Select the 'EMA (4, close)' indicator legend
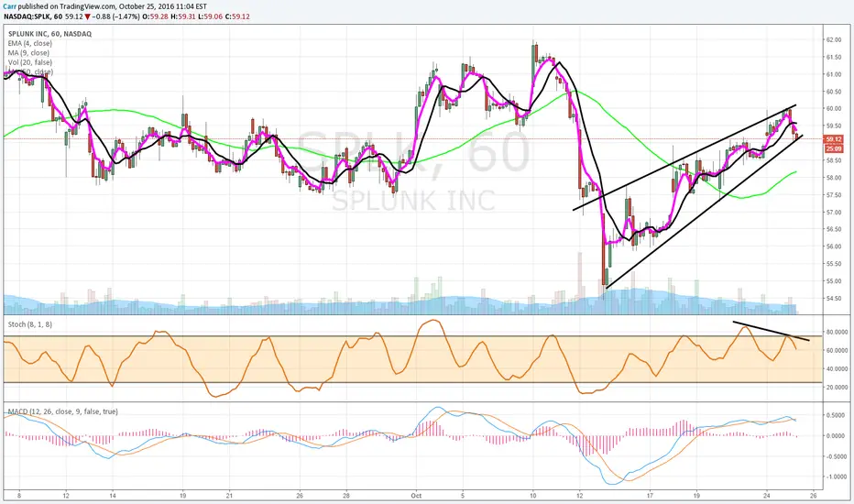Screen dimensions: 854x504 coord(30,43)
